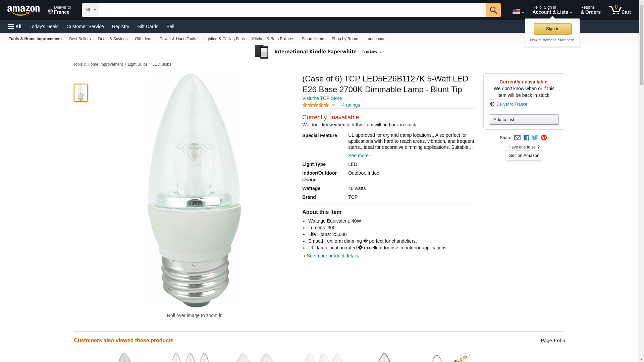Visit the TCP Store link

[x=322, y=98]
